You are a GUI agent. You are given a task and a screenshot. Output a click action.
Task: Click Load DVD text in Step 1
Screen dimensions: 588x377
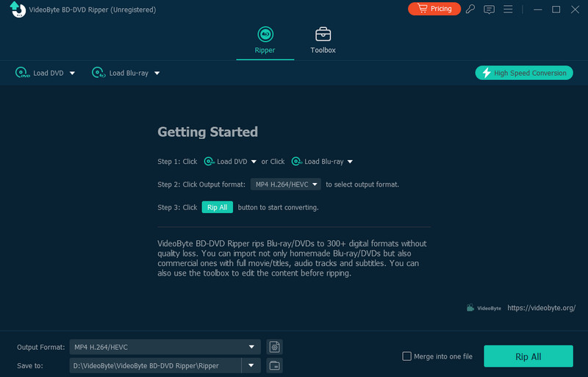point(232,162)
